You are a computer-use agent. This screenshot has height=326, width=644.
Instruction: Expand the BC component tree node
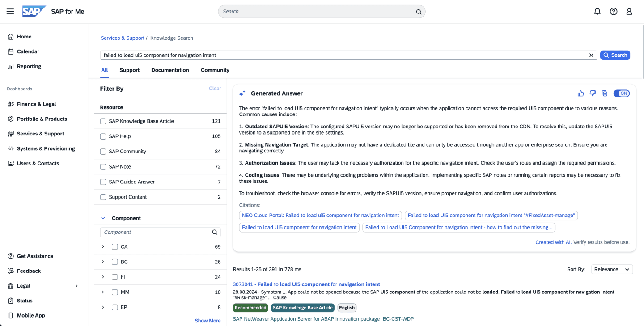pos(103,262)
